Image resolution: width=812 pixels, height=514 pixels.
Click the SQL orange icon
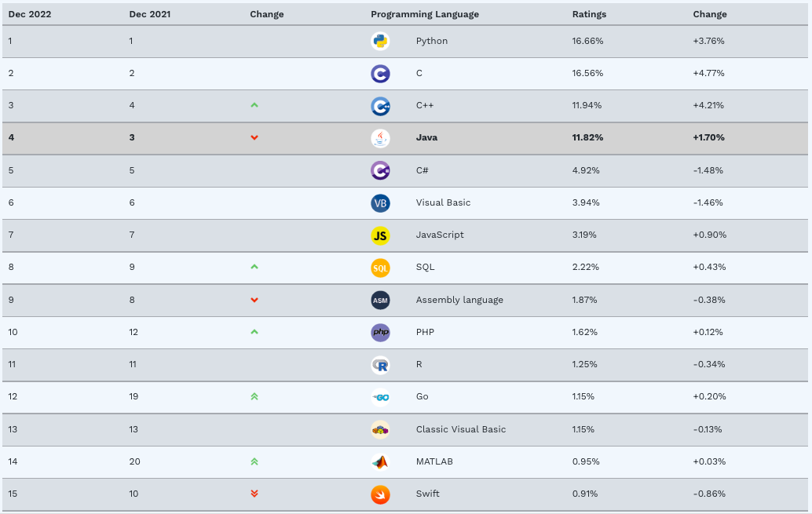coord(380,268)
